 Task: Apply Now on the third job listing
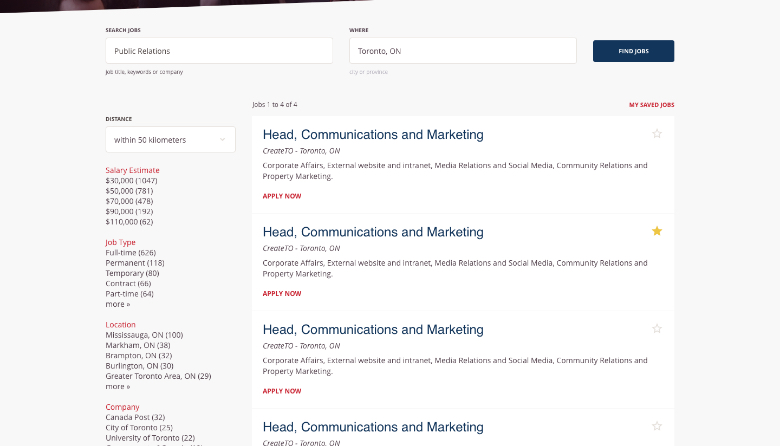coord(282,391)
